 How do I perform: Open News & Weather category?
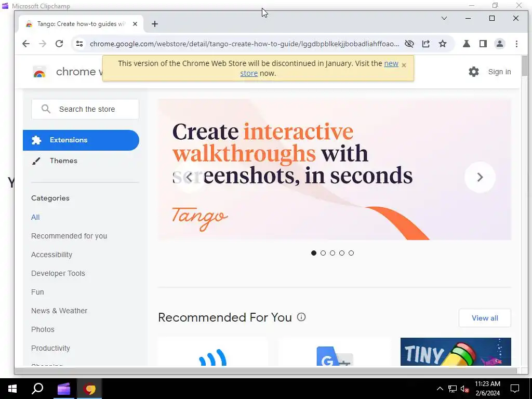tap(59, 311)
